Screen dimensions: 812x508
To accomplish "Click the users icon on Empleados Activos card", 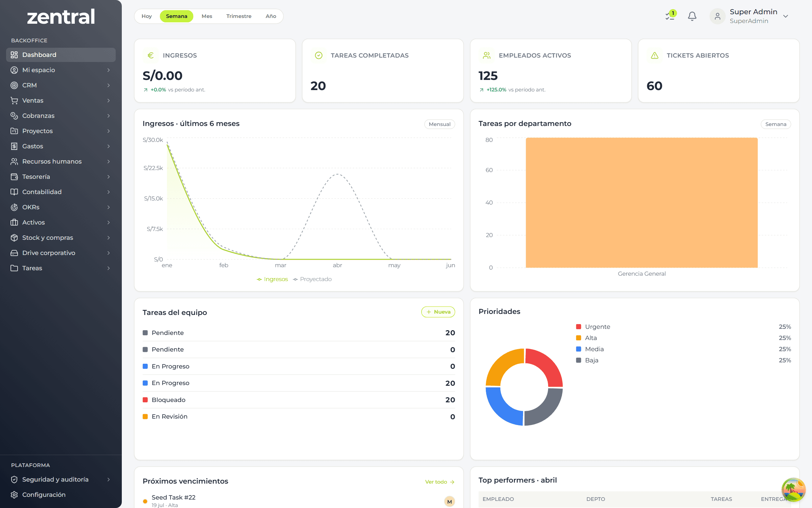I will point(487,55).
